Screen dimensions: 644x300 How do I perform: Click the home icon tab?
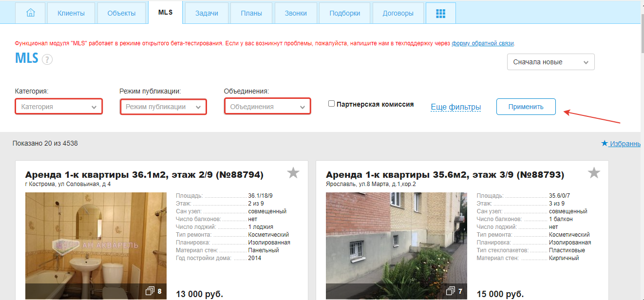tap(30, 13)
